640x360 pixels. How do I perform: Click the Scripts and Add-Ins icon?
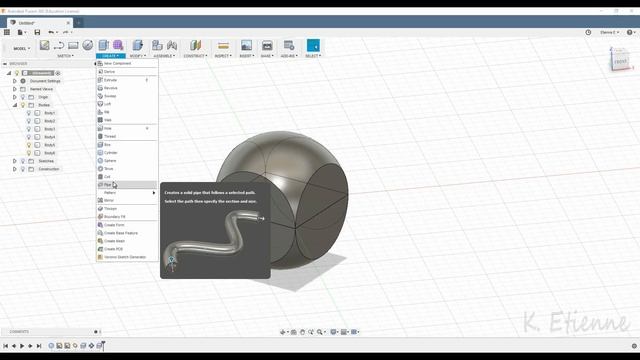(289, 45)
